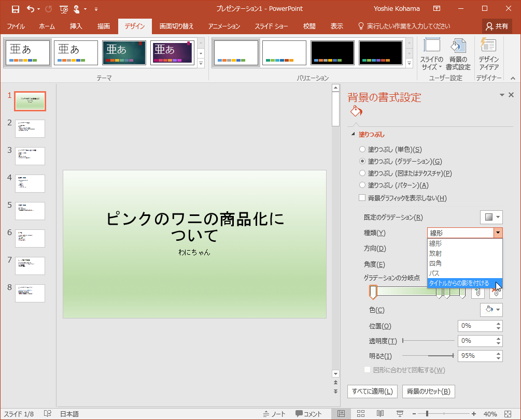The width and height of the screenshot is (521, 420).
Task: Open Slide Size (スライドのサイズ) menu
Action: (x=432, y=54)
